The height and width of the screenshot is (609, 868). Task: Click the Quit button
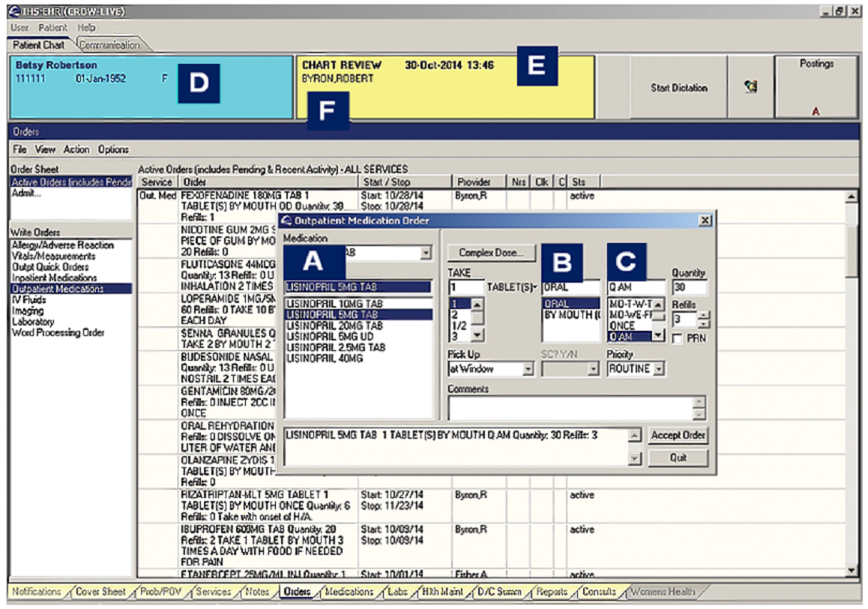tap(678, 457)
